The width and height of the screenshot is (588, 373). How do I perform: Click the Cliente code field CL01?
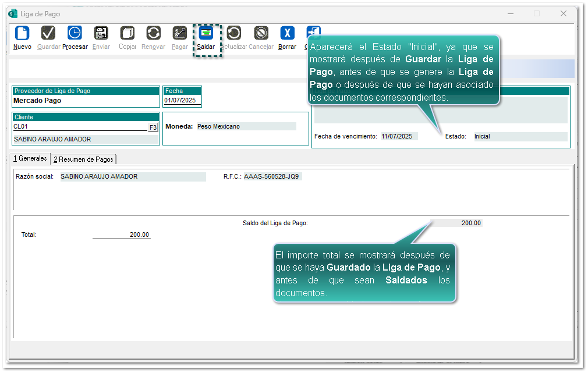coord(79,126)
